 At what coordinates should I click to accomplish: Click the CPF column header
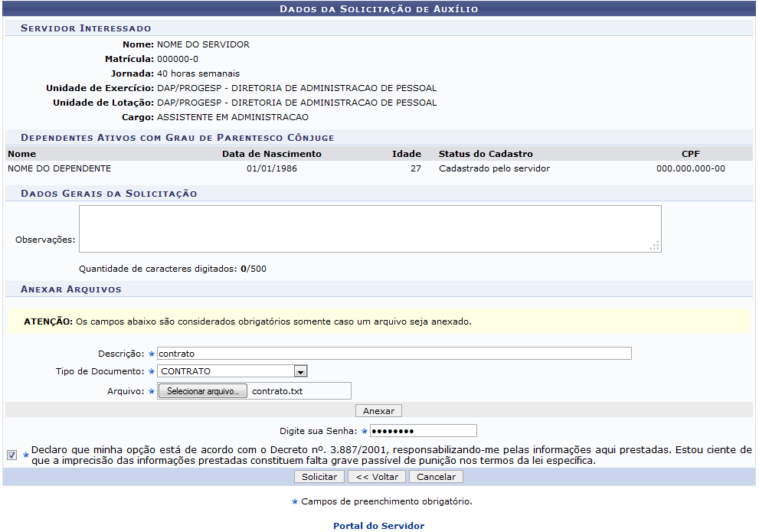690,154
